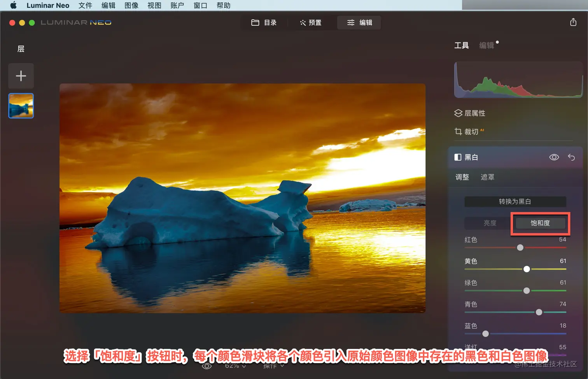The width and height of the screenshot is (588, 379).
Task: Click the 绿色 label text
Action: [x=471, y=283]
